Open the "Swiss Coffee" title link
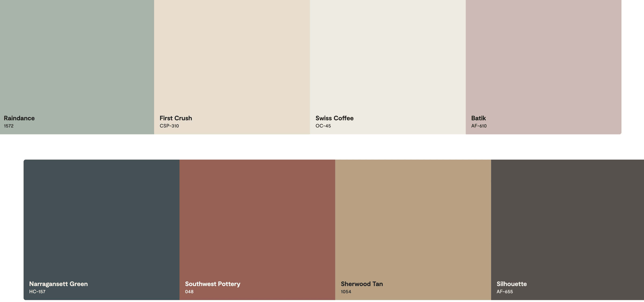This screenshot has height=302, width=644. click(x=334, y=118)
